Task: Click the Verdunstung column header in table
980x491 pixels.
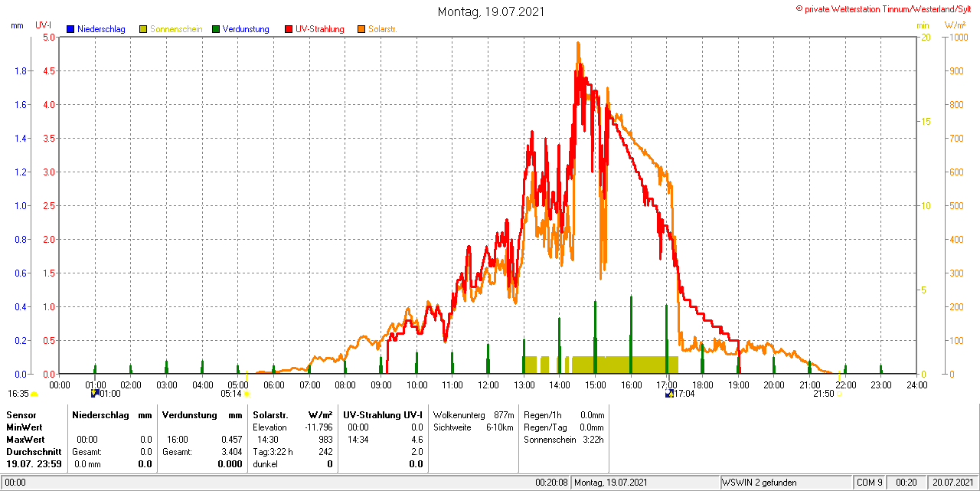Action: tap(190, 414)
